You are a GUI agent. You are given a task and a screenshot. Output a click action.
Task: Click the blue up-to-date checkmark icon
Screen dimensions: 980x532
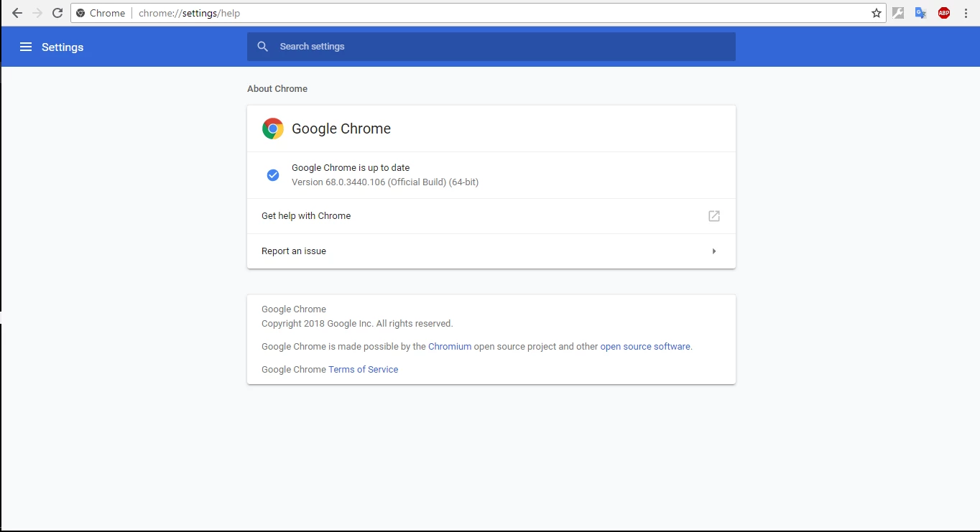tap(273, 174)
